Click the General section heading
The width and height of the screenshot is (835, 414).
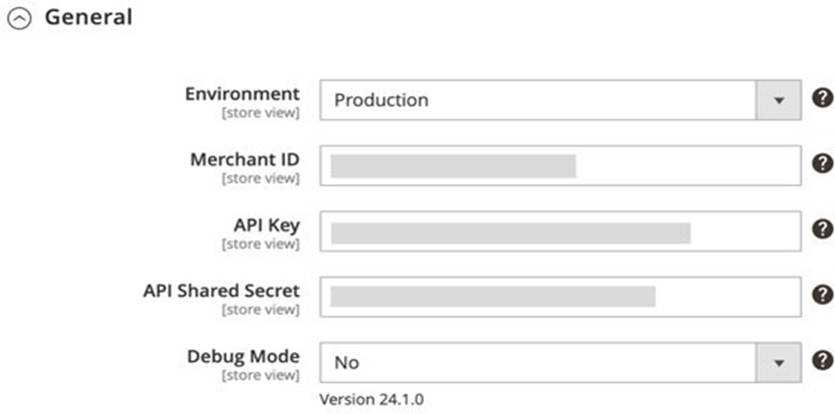click(88, 18)
